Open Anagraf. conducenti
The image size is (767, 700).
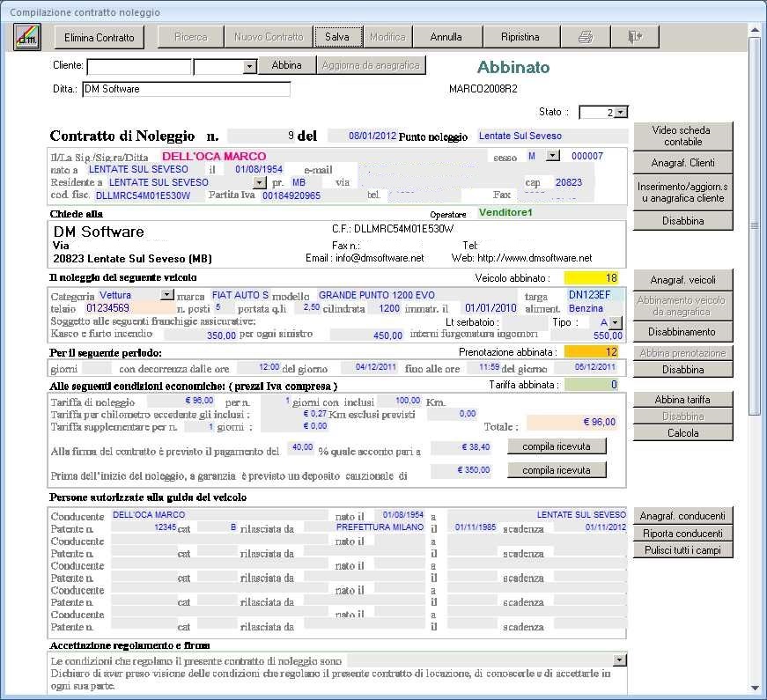coord(682,516)
